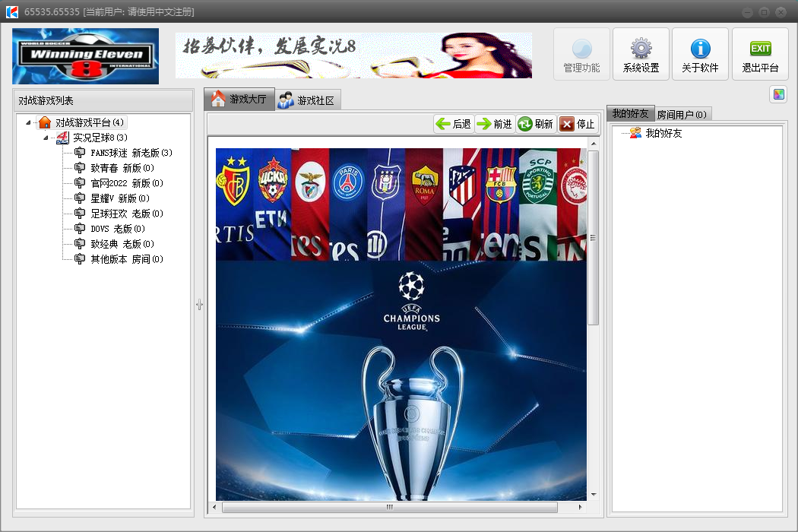This screenshot has width=798, height=532.
Task: Click the application icon in title bar
Action: click(11, 11)
